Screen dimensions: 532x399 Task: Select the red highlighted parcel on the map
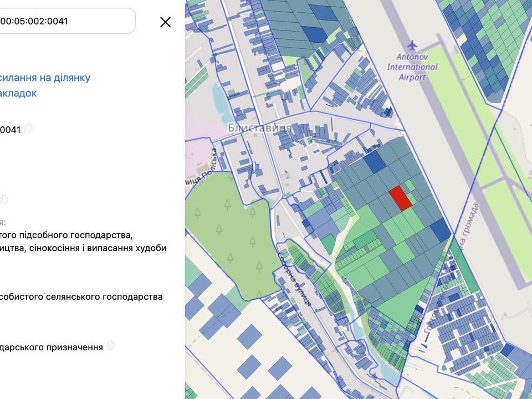click(x=400, y=198)
